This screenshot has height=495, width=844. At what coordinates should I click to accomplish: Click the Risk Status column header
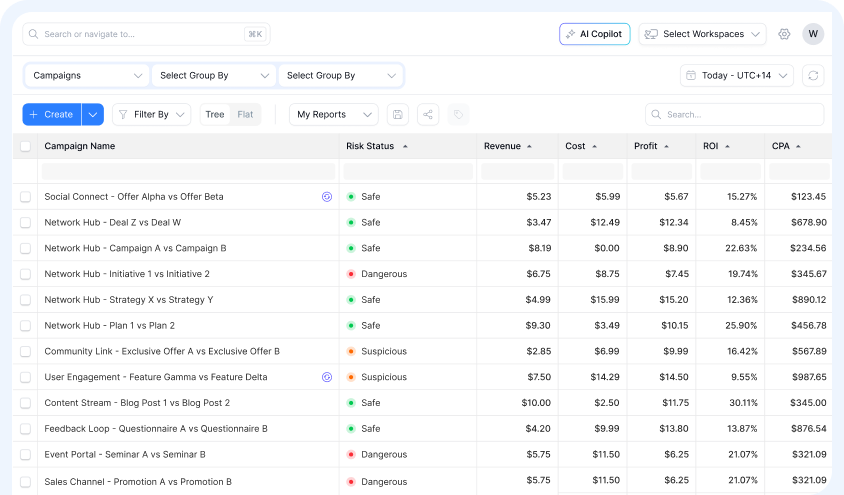[x=370, y=146]
